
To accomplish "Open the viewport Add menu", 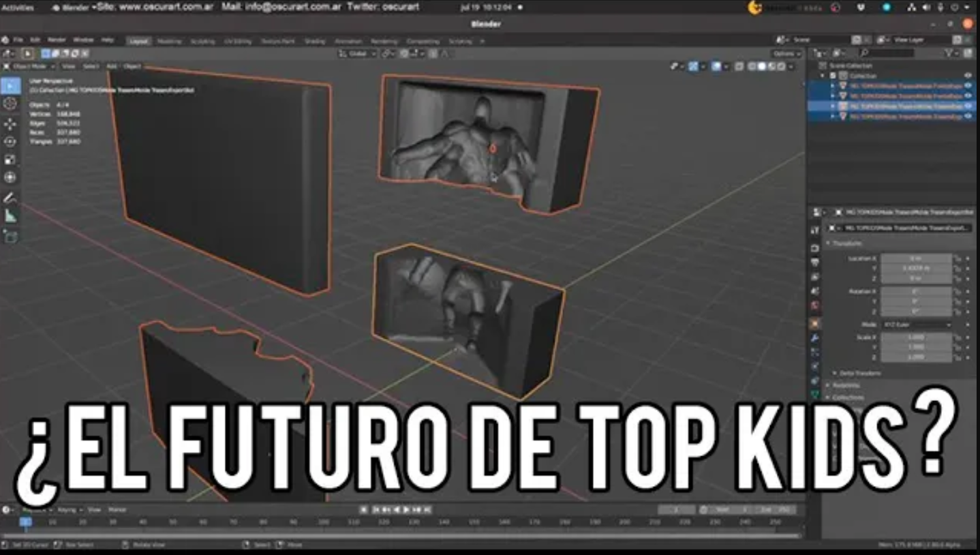I will point(111,66).
